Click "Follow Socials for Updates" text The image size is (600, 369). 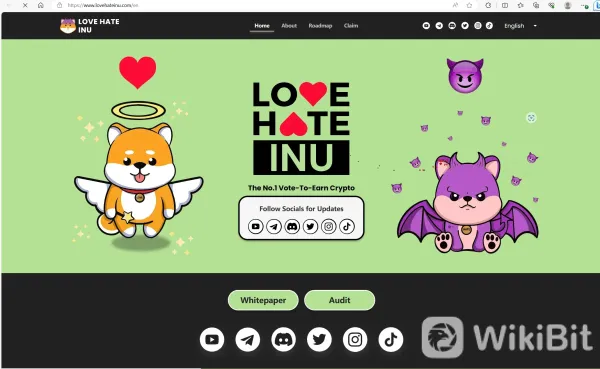pos(301,209)
